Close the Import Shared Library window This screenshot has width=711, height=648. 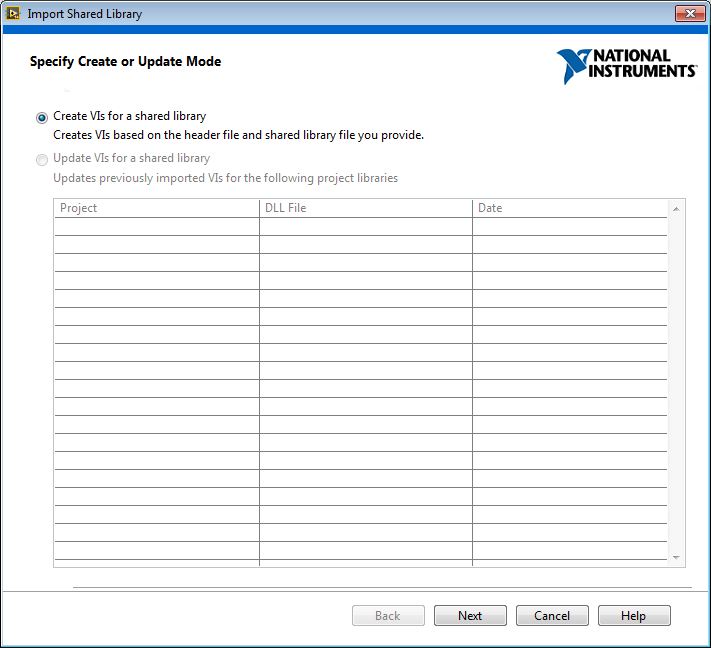click(690, 14)
